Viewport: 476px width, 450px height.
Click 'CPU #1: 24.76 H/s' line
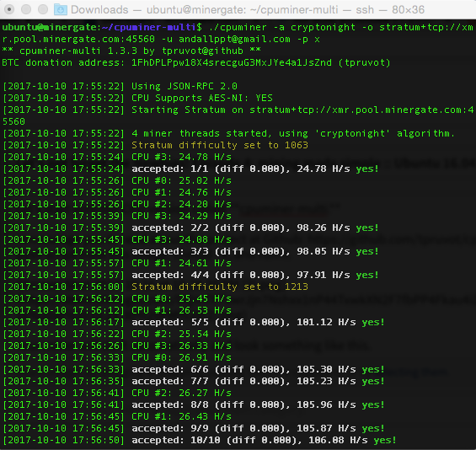(117, 192)
